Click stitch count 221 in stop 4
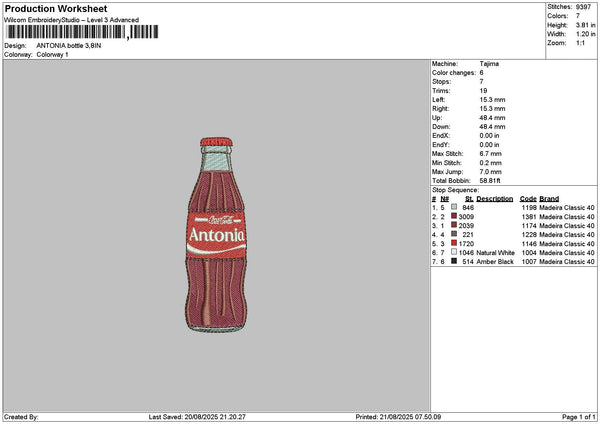The height and width of the screenshot is (424, 600). pyautogui.click(x=468, y=235)
